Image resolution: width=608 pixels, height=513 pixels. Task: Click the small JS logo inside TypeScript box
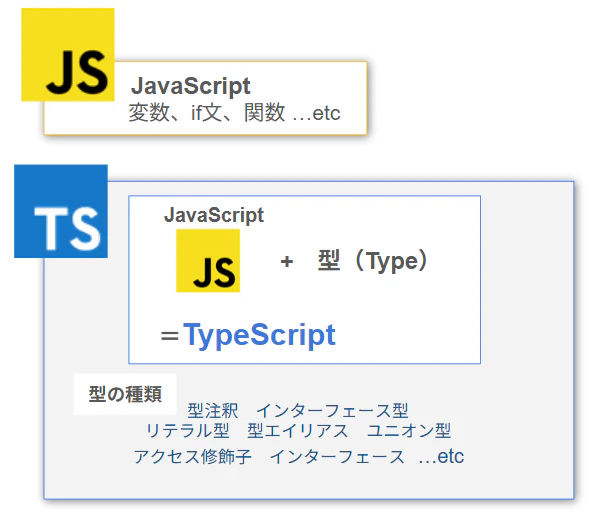tap(208, 261)
